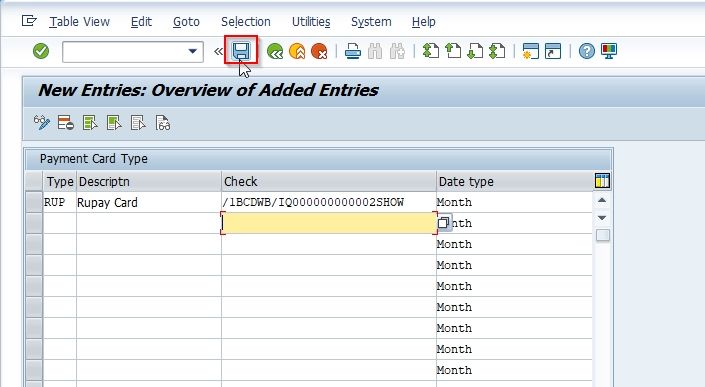Click the Rupay Card description cell

(149, 202)
